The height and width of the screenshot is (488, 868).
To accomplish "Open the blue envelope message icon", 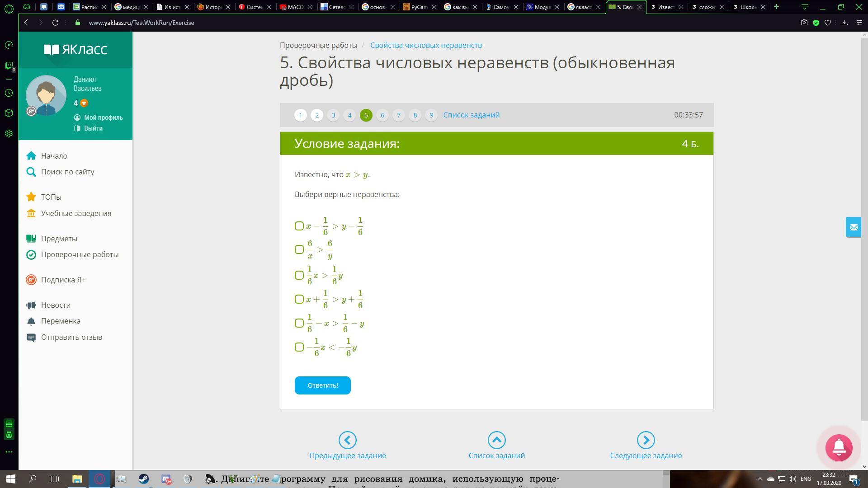I will (x=854, y=227).
